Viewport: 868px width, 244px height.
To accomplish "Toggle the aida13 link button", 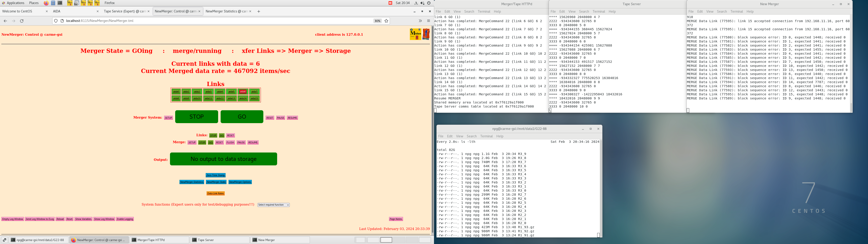I will [x=231, y=99].
